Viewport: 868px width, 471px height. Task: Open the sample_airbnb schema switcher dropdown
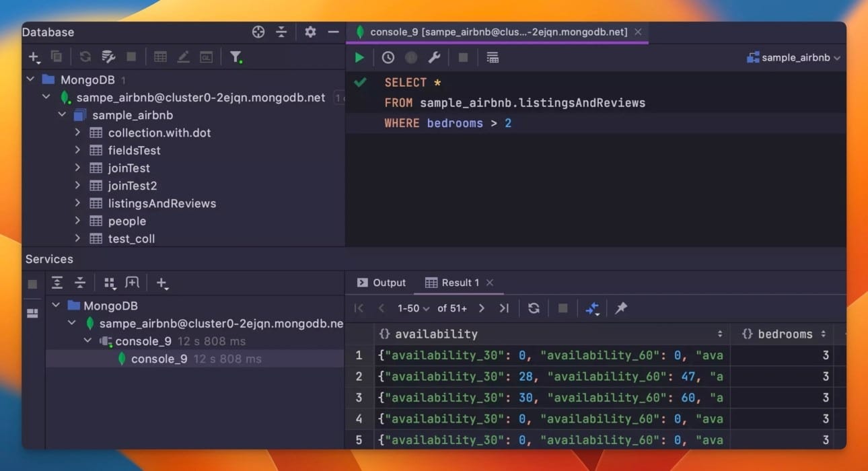click(x=794, y=57)
